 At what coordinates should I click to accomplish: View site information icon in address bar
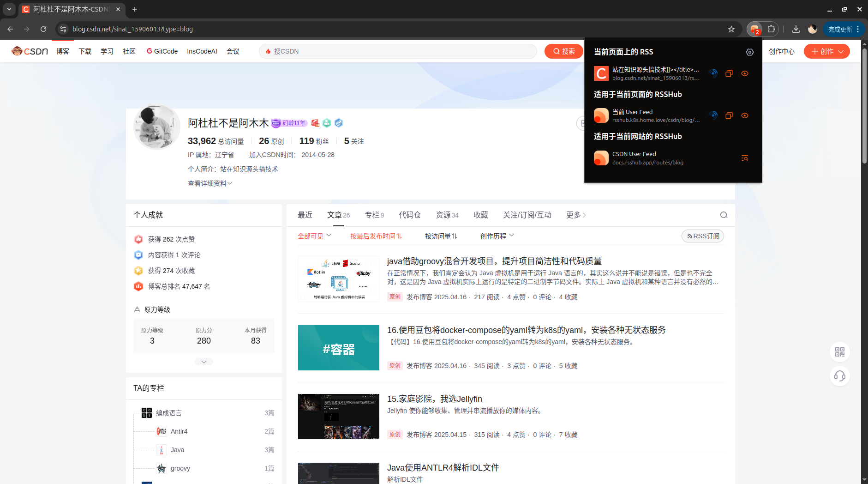tap(63, 29)
